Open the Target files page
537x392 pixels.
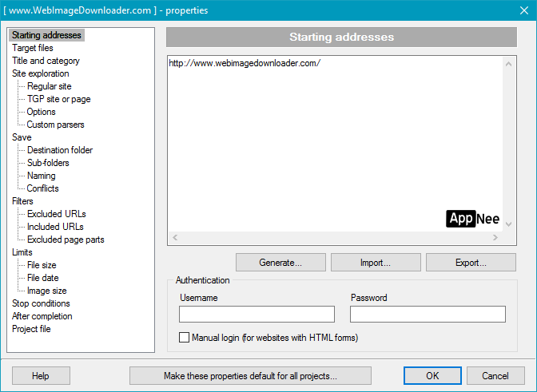(x=33, y=48)
